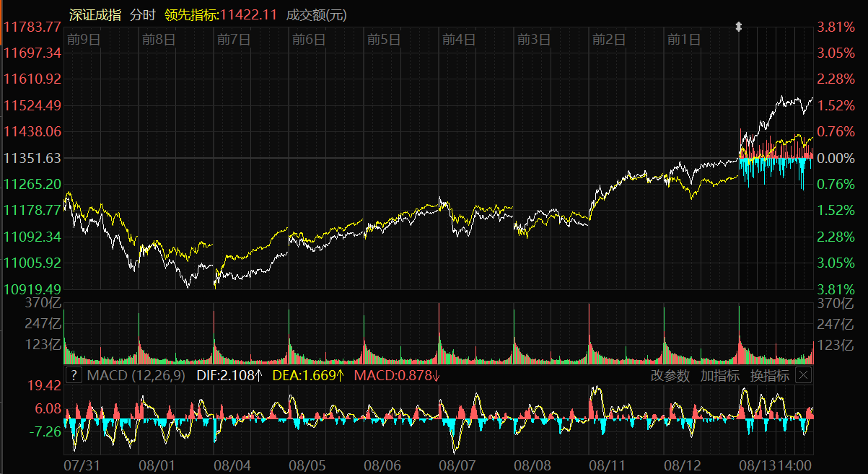Select the 分时 chart mode label

143,14
